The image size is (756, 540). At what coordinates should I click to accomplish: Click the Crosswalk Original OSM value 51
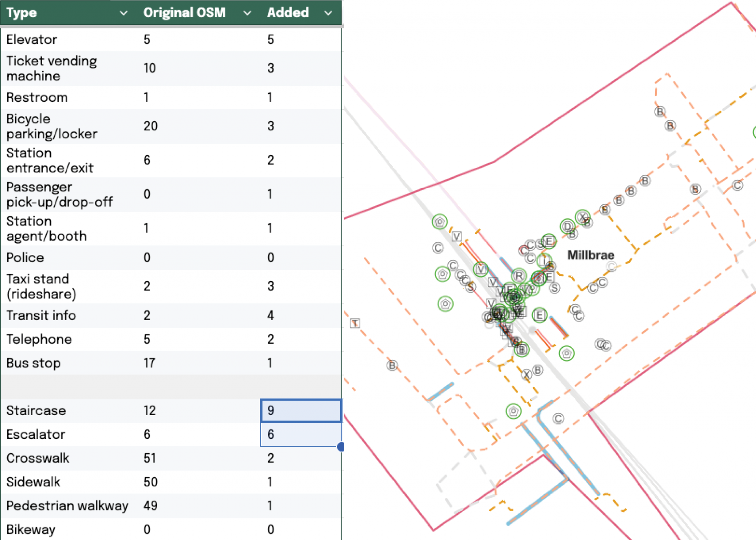(150, 458)
